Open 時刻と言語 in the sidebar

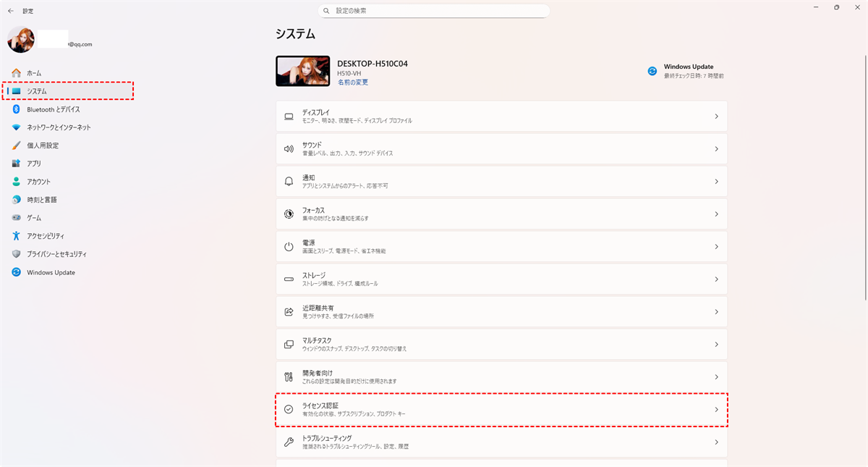pos(42,200)
